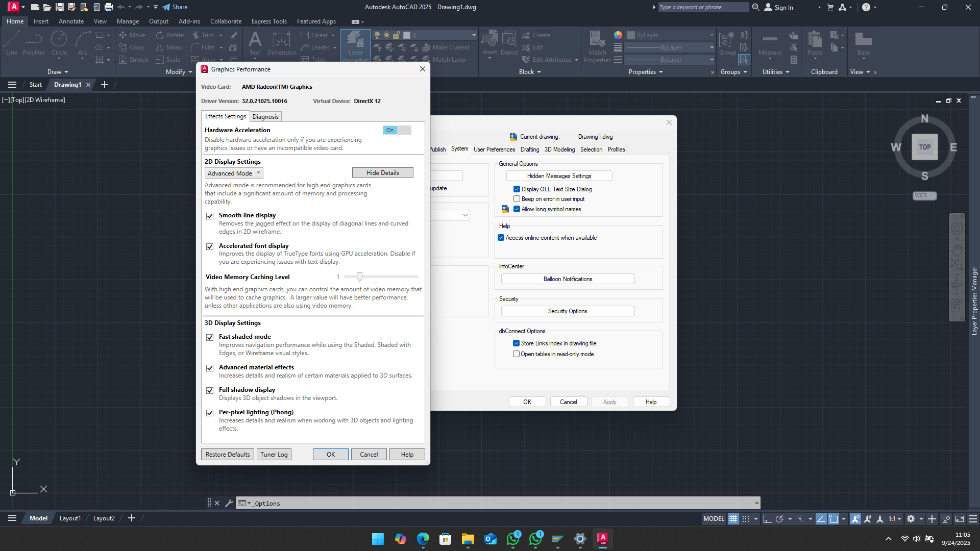Click the Restore Defaults button
This screenshot has height=551, width=980.
point(228,455)
